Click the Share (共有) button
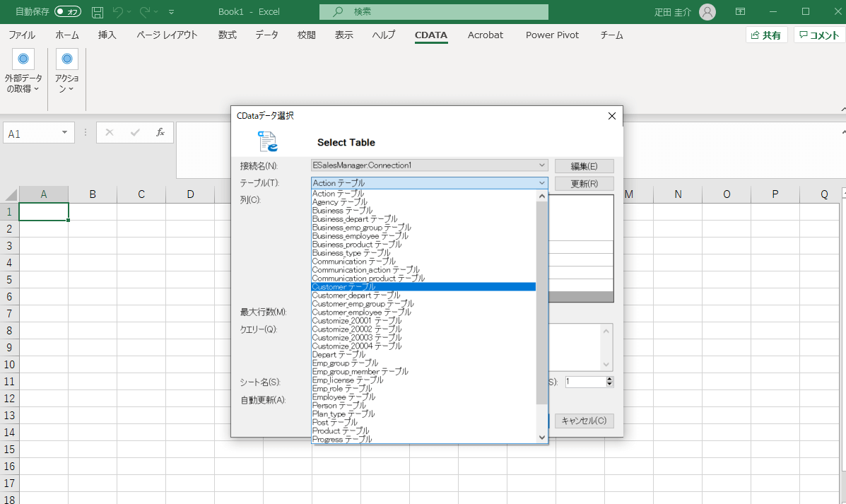This screenshot has width=846, height=504. pos(767,35)
